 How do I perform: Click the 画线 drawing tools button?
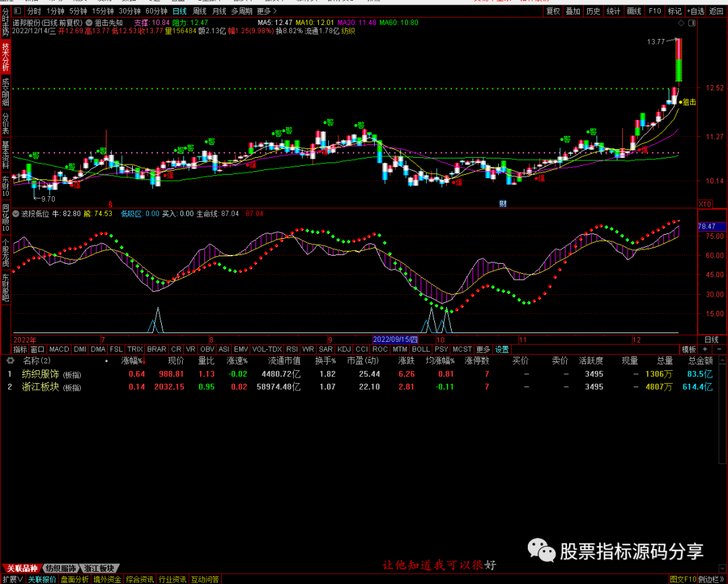[x=634, y=11]
